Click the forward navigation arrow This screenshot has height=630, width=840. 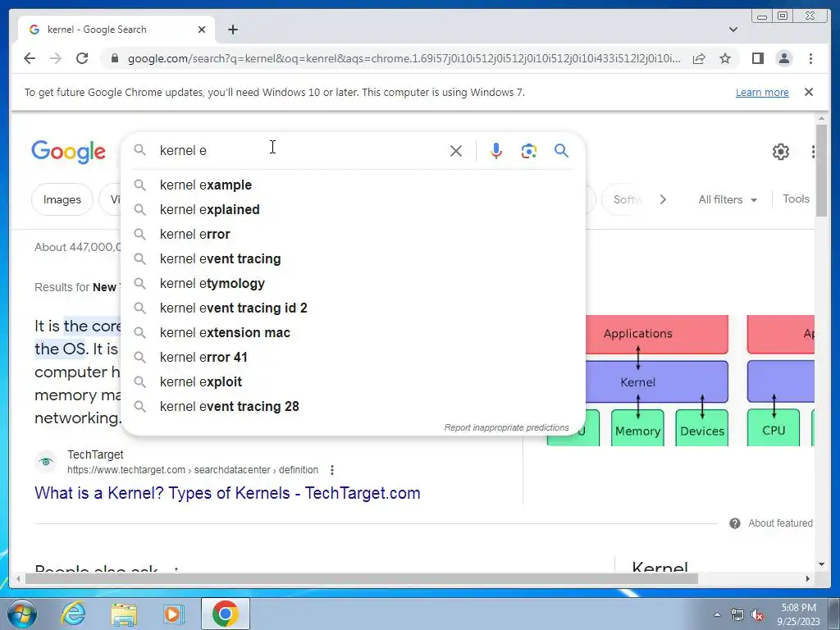pos(56,58)
